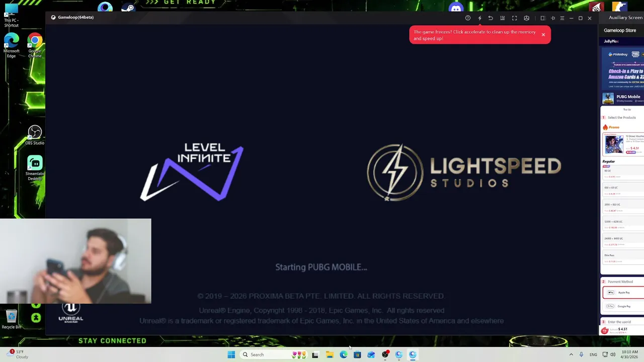Open the Gameloop hamburger menu
This screenshot has width=644, height=362.
click(562, 18)
